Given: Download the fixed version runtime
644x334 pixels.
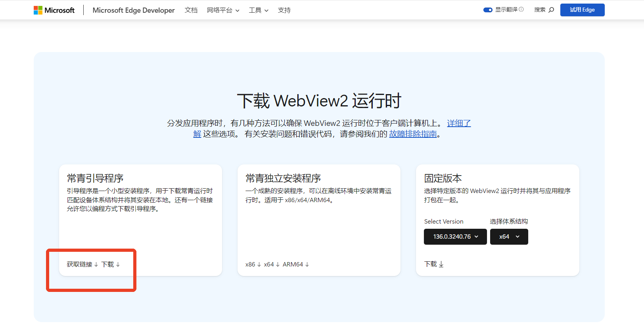Looking at the screenshot, I should point(434,264).
